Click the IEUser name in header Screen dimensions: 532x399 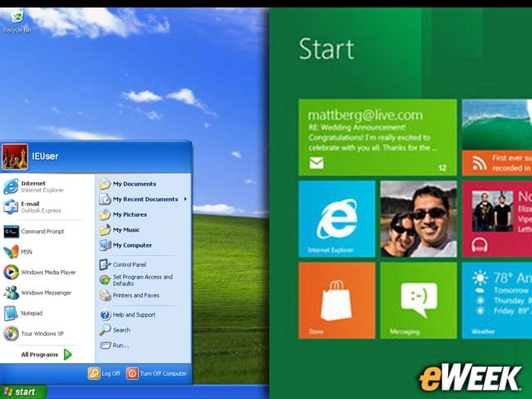45,156
